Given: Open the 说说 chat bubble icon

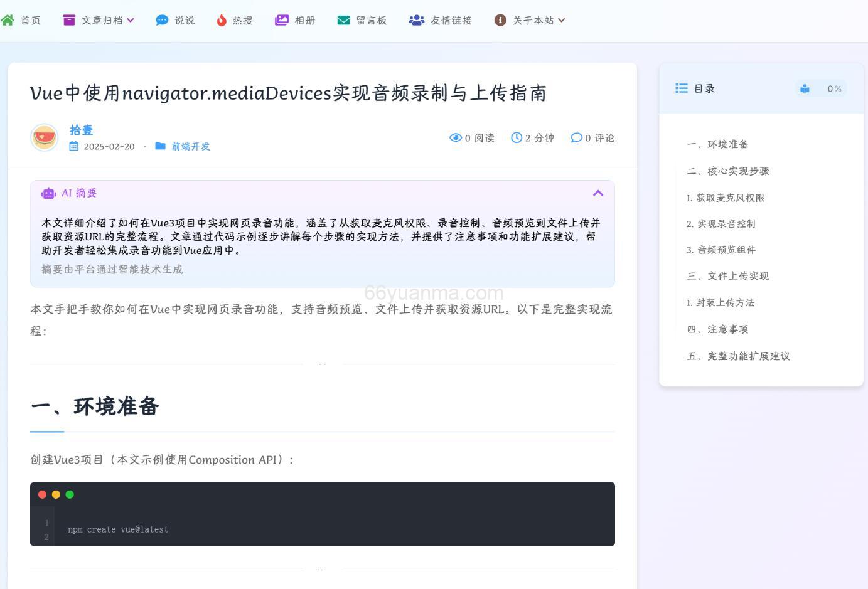Looking at the screenshot, I should click(161, 20).
